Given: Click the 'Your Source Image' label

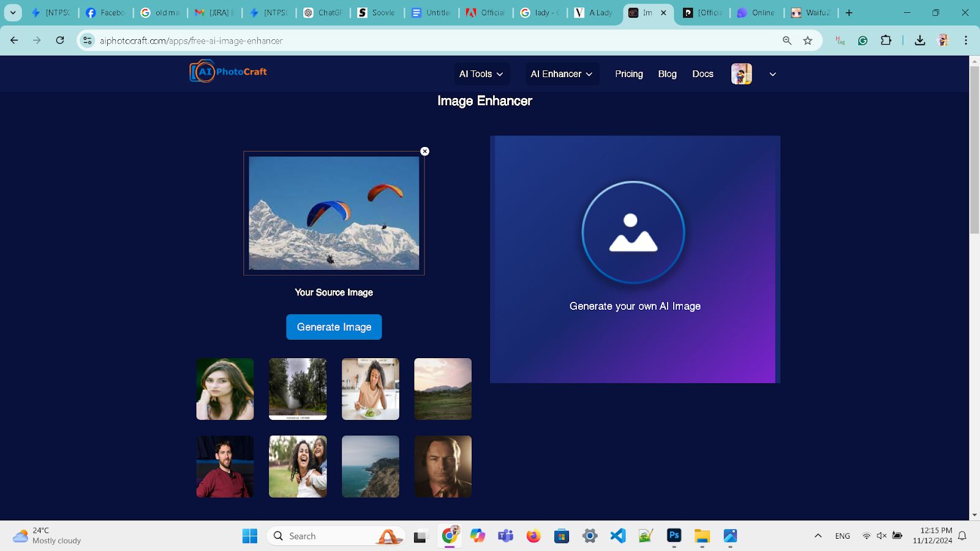Looking at the screenshot, I should pos(334,293).
